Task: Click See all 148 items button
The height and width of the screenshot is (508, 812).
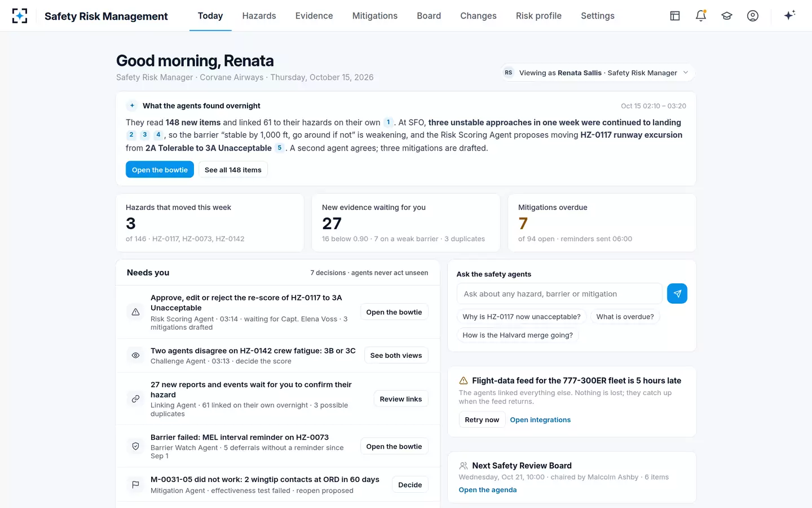Action: 233,170
